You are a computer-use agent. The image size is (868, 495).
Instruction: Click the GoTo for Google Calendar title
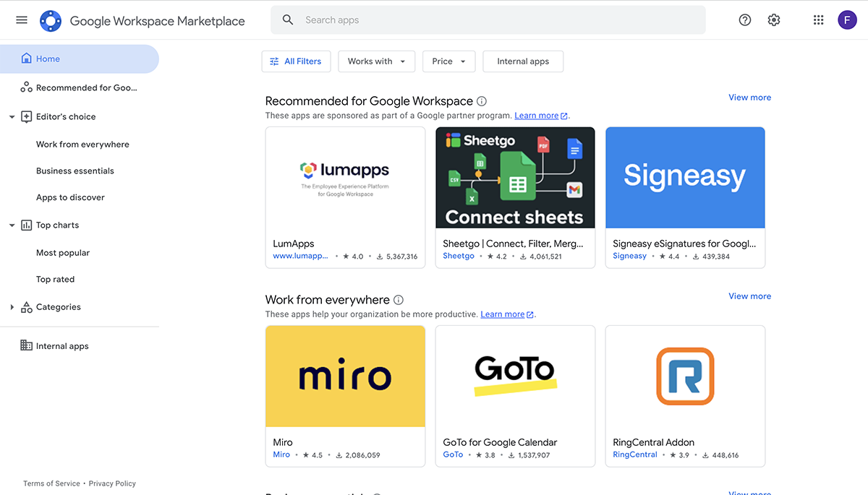500,442
